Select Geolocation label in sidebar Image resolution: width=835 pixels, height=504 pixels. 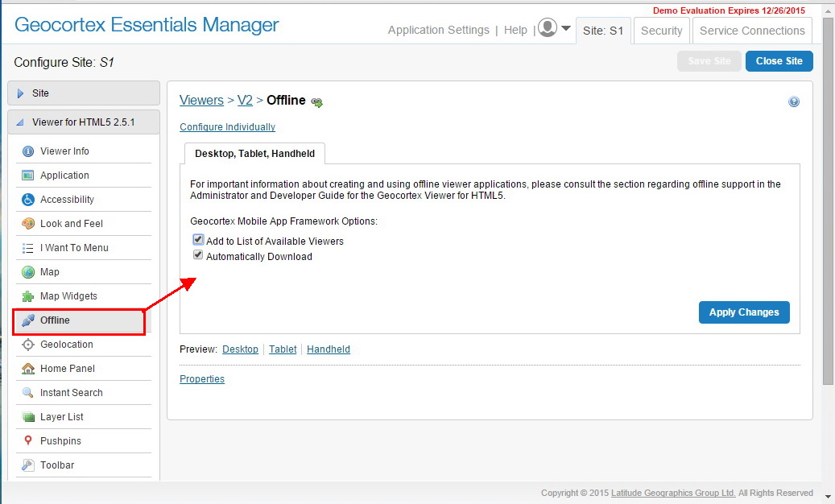click(67, 345)
